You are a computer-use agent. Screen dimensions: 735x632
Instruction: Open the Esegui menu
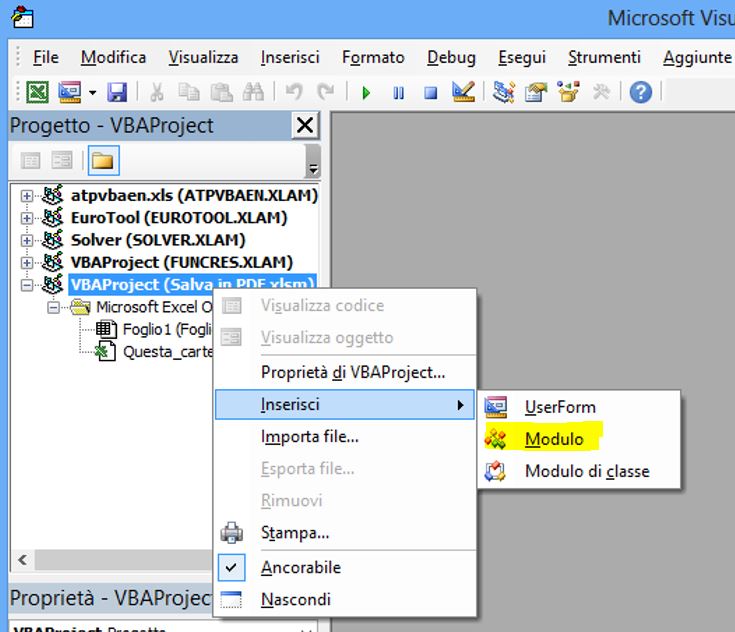click(522, 58)
